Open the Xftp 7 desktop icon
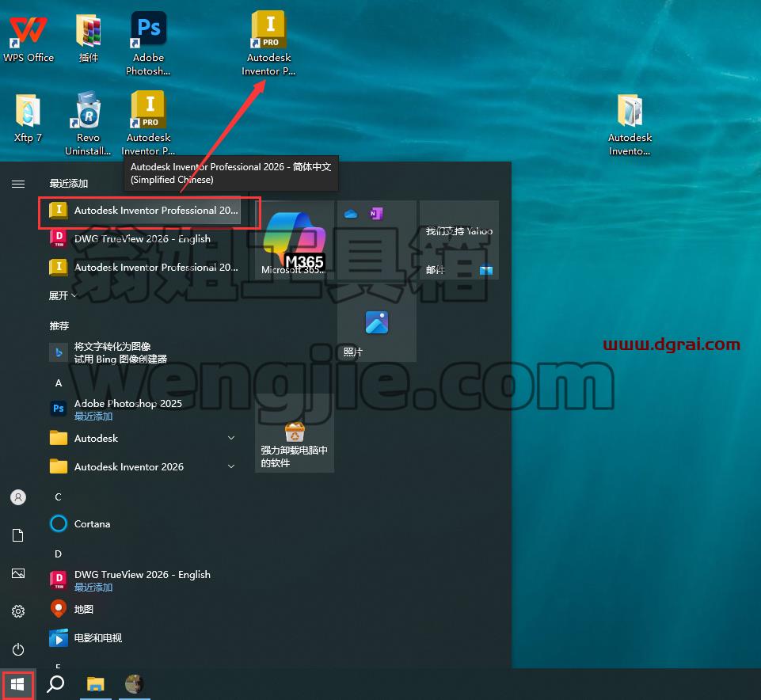Viewport: 761px width, 700px height. (x=28, y=119)
